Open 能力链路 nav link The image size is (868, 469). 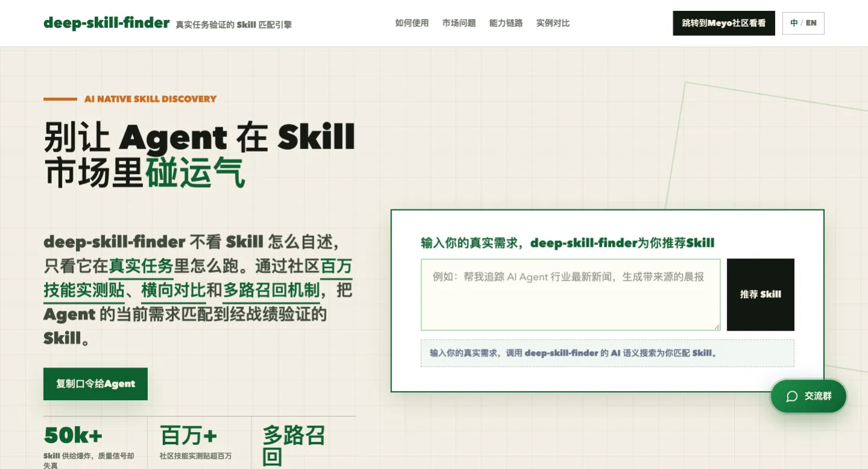[x=506, y=23]
